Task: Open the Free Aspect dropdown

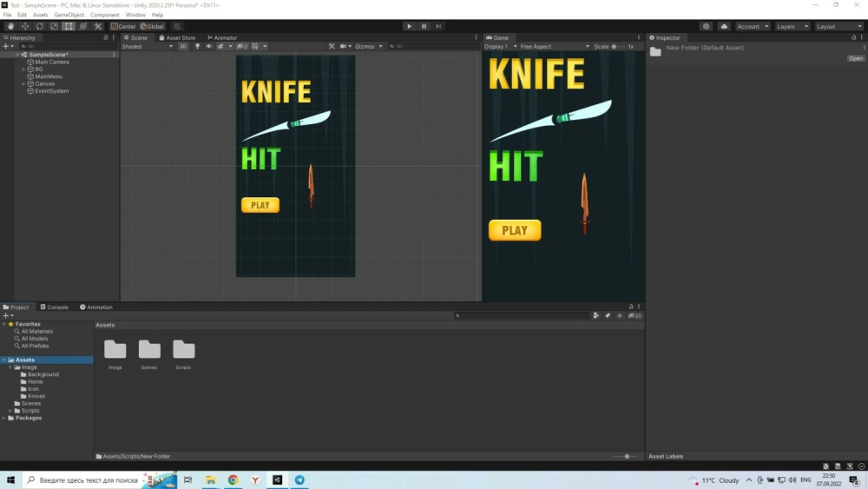Action: [554, 46]
